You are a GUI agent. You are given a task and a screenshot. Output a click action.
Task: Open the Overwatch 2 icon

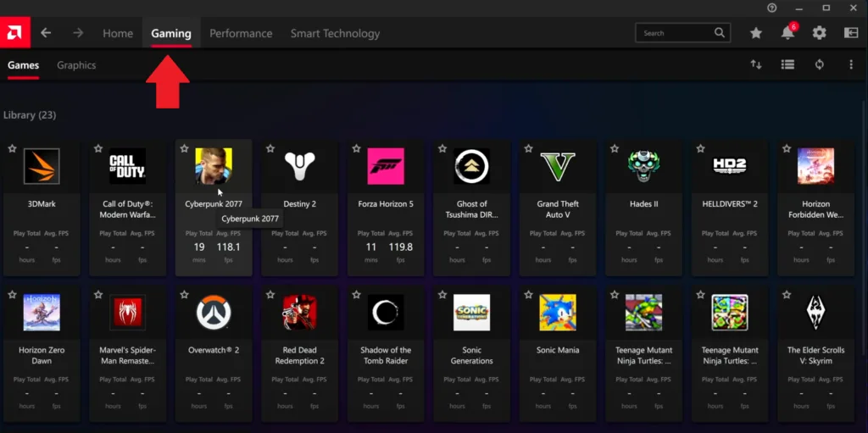pyautogui.click(x=214, y=313)
